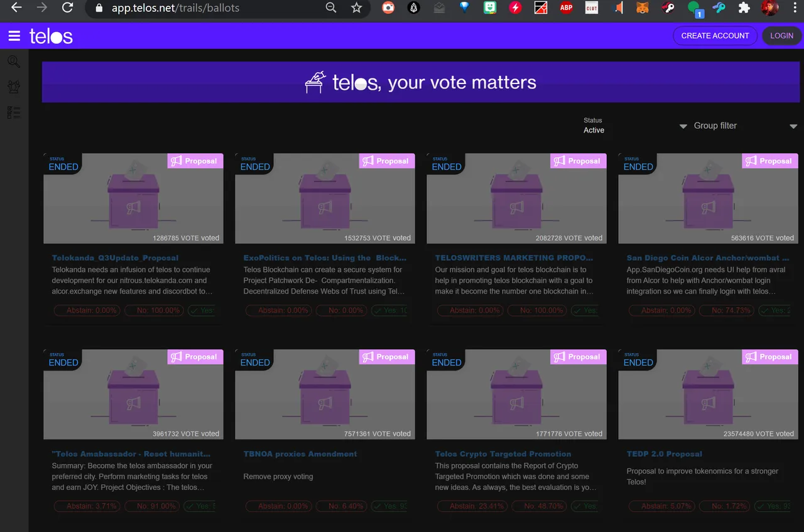Click the green circle extension with badge 1

695,9
